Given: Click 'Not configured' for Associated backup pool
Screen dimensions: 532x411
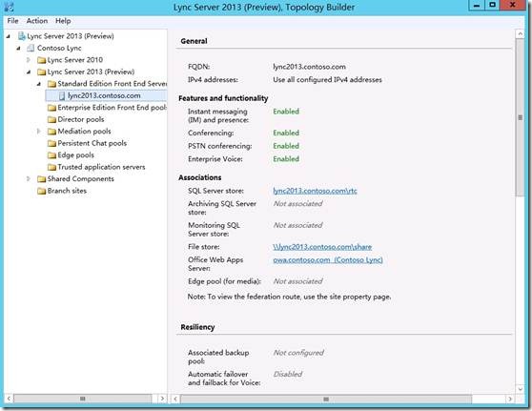Looking at the screenshot, I should tap(298, 353).
